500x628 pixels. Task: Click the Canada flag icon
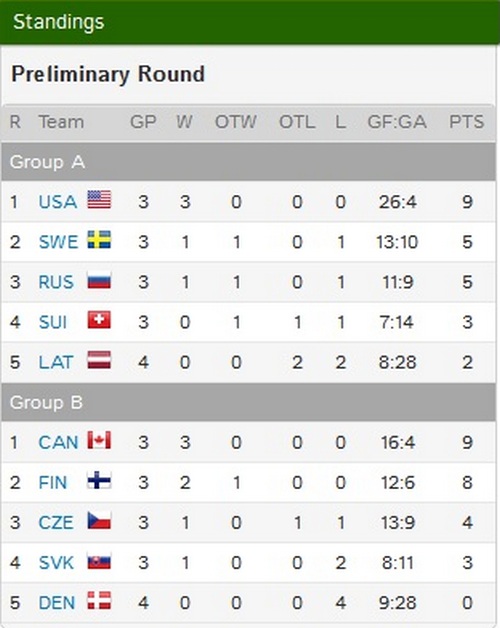pyautogui.click(x=99, y=440)
